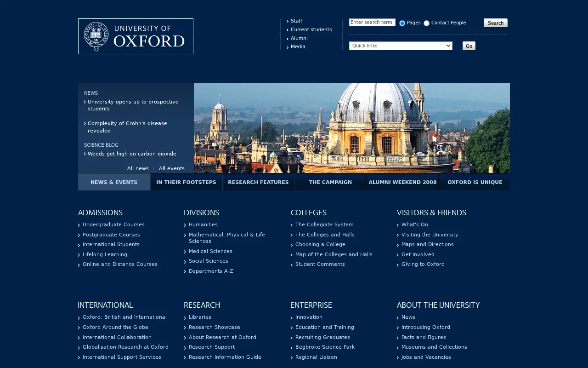Open Oxford Around the Globe link
Image resolution: width=588 pixels, height=368 pixels.
(x=115, y=327)
